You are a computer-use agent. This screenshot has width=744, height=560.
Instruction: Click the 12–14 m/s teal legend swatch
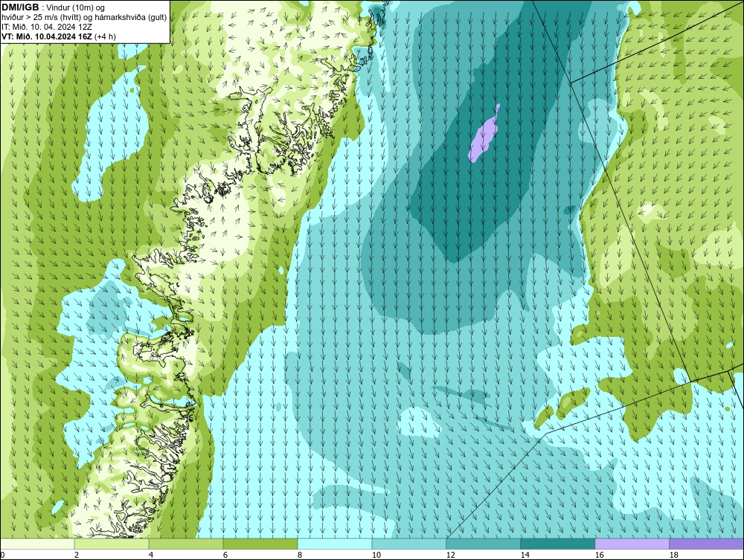coord(484,544)
